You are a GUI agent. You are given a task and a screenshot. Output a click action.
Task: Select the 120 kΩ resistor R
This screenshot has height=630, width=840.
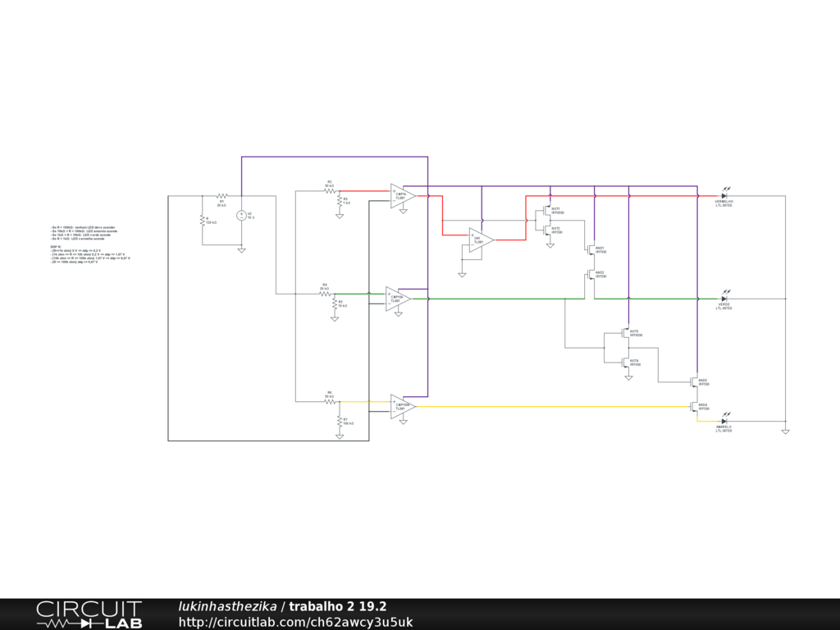click(202, 220)
